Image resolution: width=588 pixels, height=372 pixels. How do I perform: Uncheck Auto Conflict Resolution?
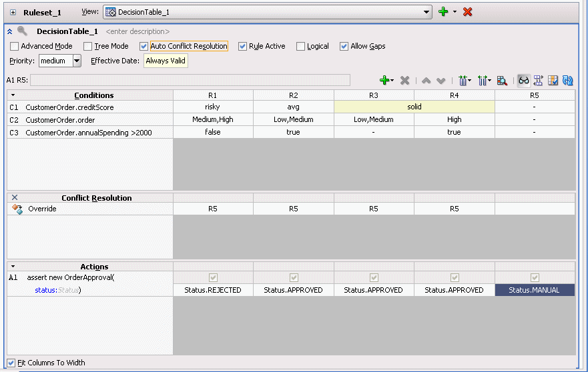pos(143,47)
